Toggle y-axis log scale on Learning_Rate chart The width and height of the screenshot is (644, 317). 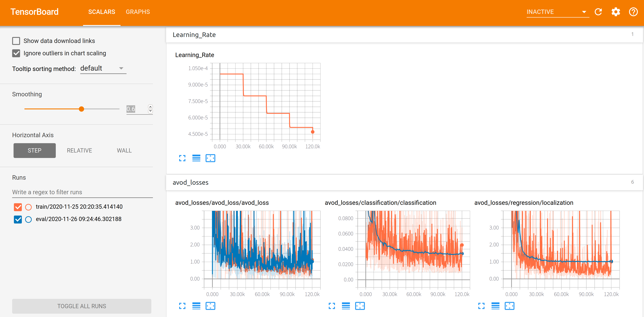tap(196, 158)
